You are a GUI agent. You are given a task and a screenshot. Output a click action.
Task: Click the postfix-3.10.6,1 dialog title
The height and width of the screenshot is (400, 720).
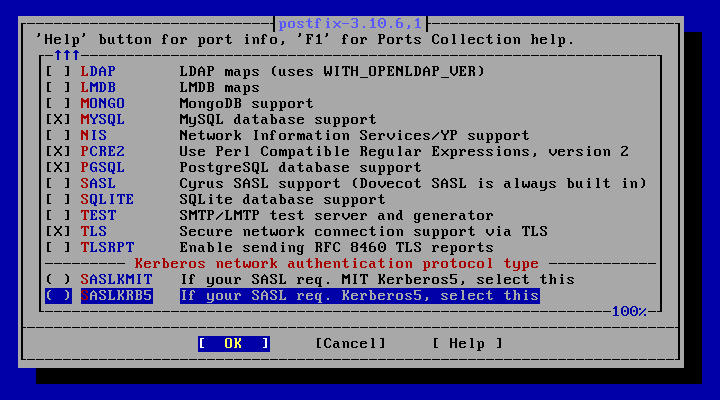(350, 23)
